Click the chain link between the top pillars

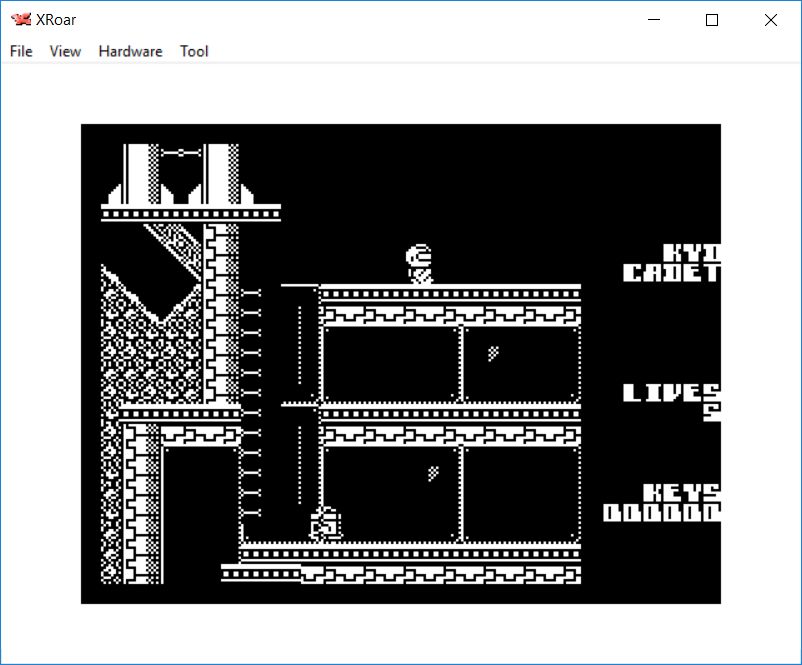tap(180, 153)
